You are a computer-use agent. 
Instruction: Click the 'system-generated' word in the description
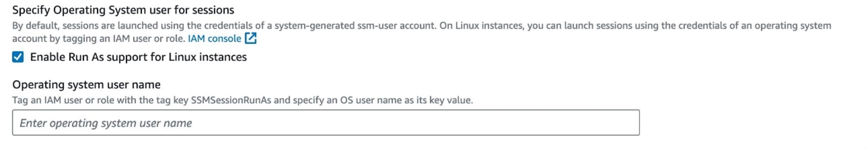pos(314,26)
